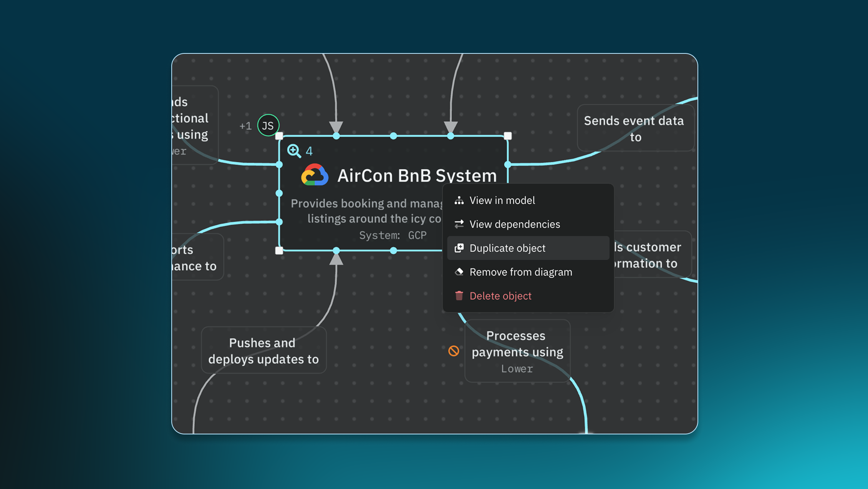Select Duplicate object menu option

(x=507, y=248)
